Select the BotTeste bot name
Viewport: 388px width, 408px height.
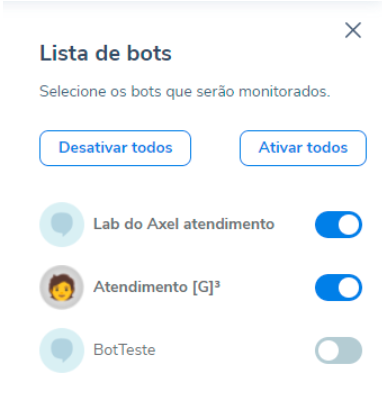click(124, 350)
